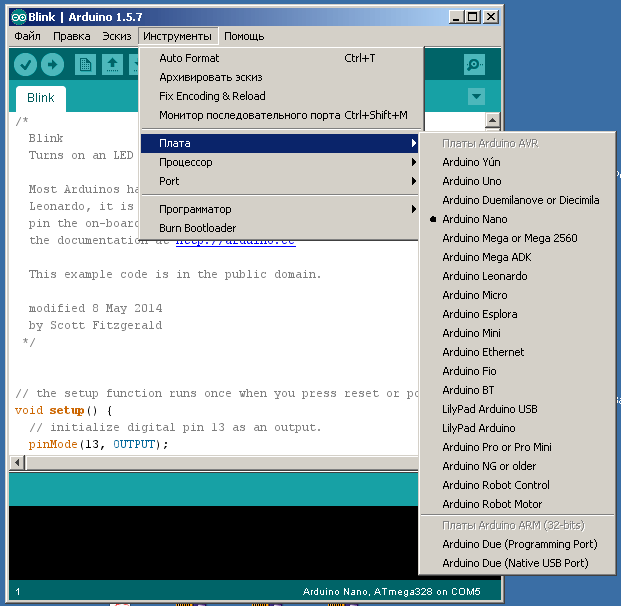Select Arduino Duemilanove or Diecimila board
This screenshot has height=606, width=621.
pos(517,200)
